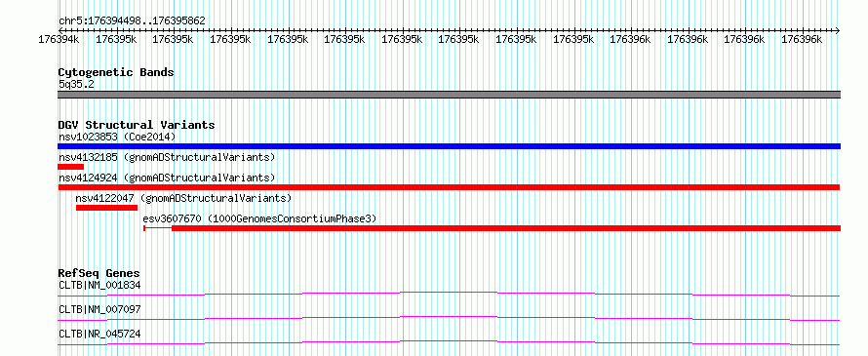Click the blue nsv1023853 variant bar
The width and height of the screenshot is (868, 356).
pos(449,146)
